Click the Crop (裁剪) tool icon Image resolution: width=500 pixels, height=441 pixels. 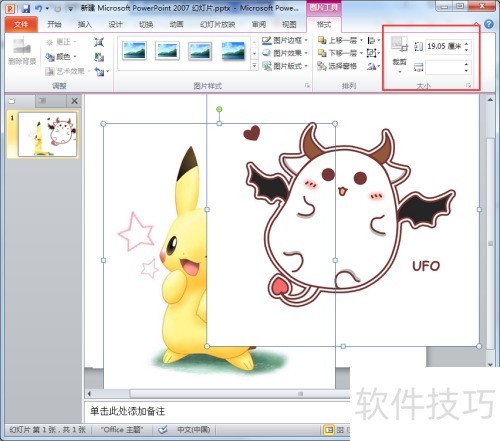pyautogui.click(x=399, y=44)
